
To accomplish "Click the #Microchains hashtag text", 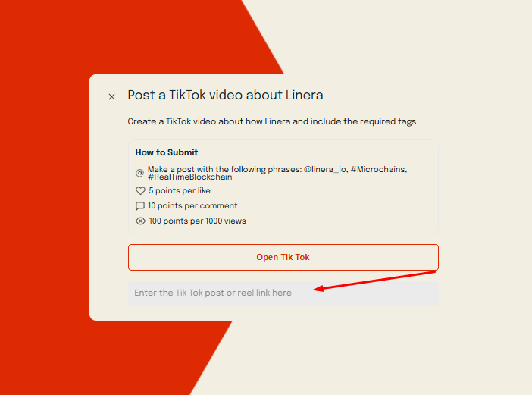I will [379, 169].
